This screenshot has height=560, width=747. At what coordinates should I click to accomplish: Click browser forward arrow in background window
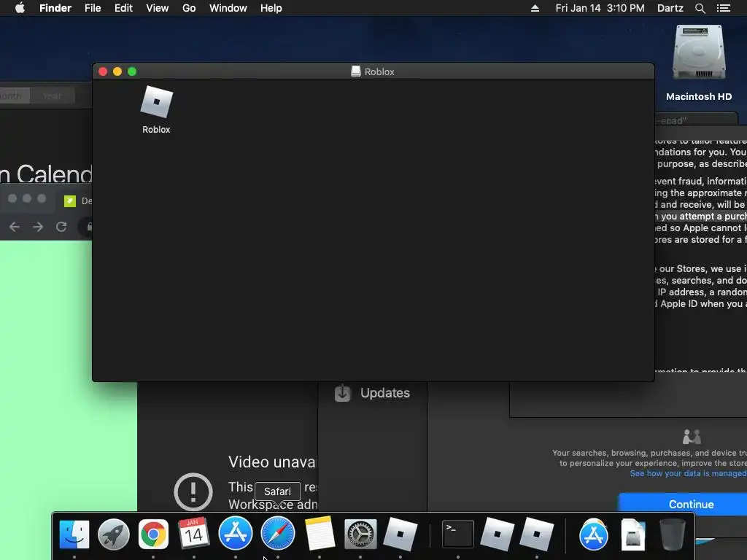[x=38, y=227]
